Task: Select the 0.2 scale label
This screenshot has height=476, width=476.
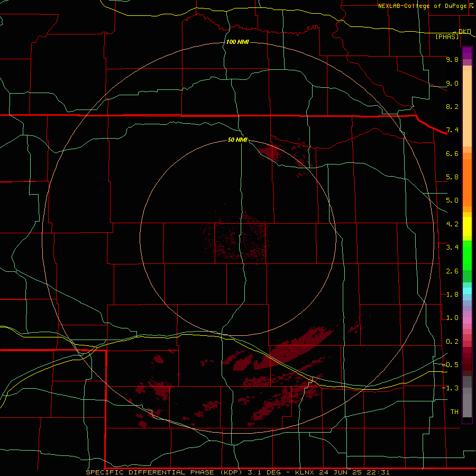Action: [452, 342]
